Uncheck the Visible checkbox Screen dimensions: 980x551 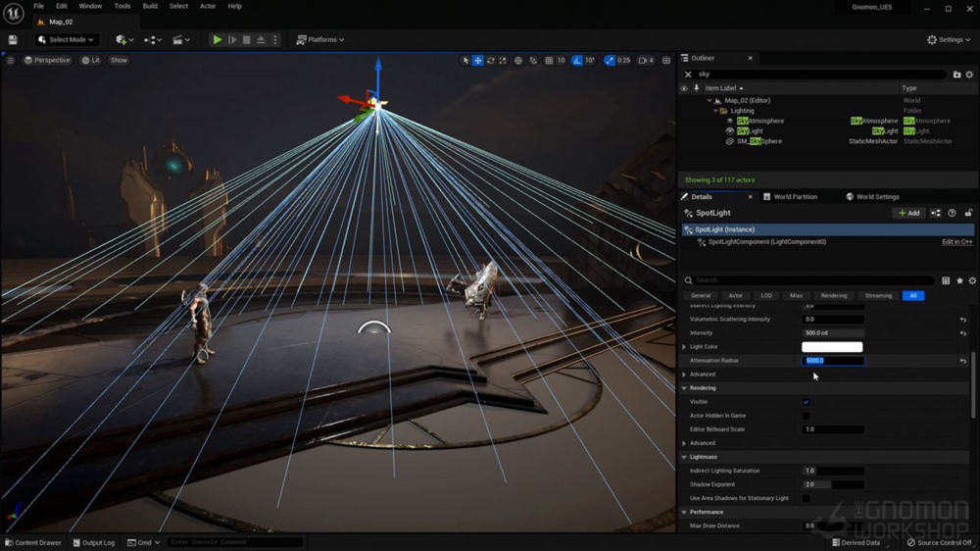point(806,402)
